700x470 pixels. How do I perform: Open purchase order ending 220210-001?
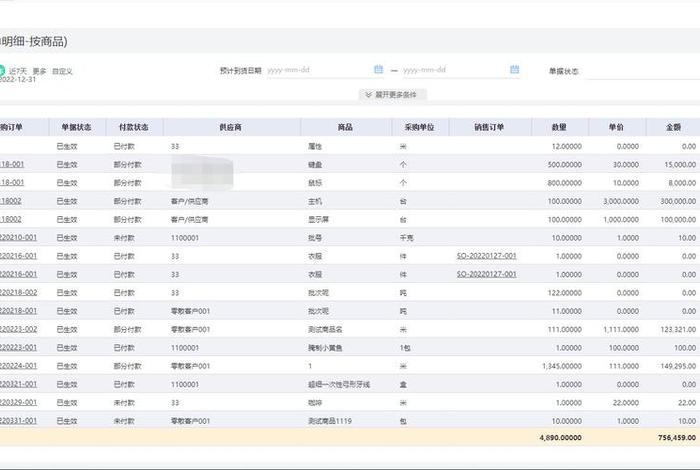pos(18,237)
